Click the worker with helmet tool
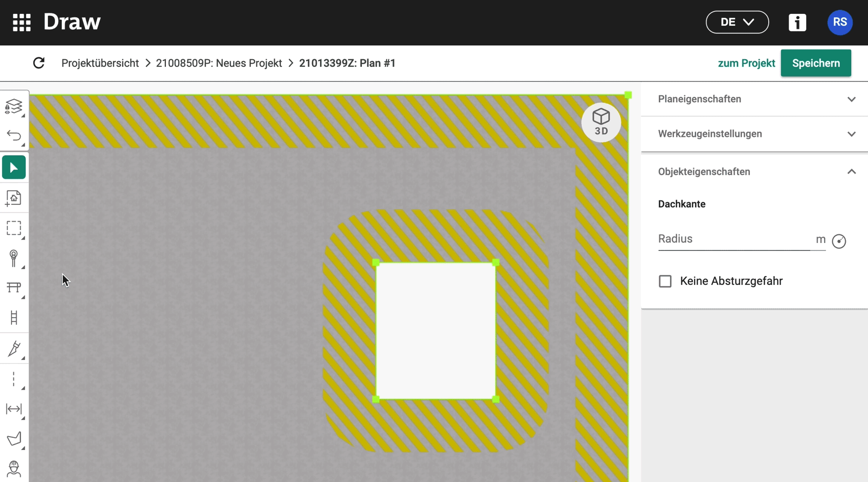The width and height of the screenshot is (868, 482). (x=14, y=469)
